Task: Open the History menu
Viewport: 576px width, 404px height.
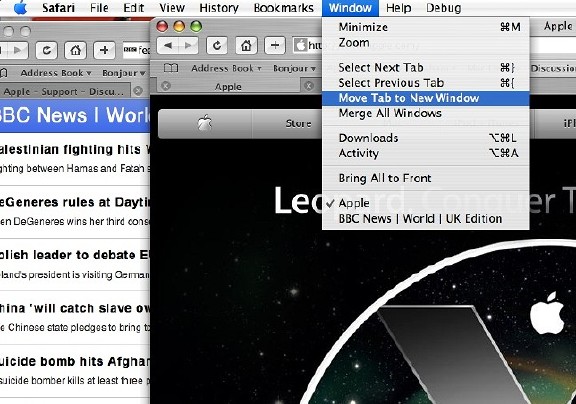Action: pyautogui.click(x=219, y=8)
